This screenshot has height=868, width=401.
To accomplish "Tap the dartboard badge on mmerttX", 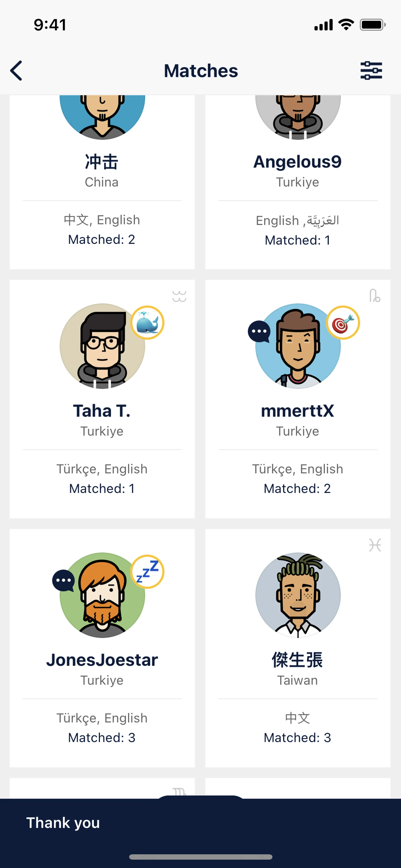I will (x=343, y=322).
